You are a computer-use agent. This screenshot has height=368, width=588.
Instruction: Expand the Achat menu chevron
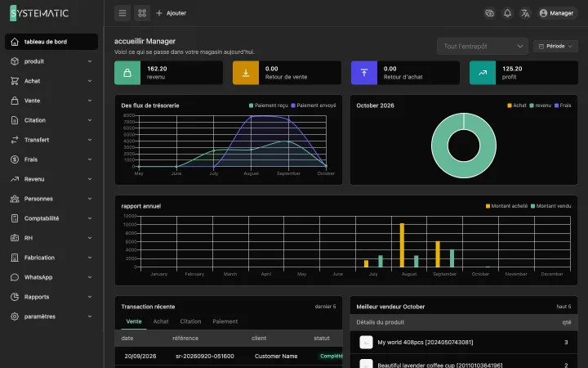[90, 81]
